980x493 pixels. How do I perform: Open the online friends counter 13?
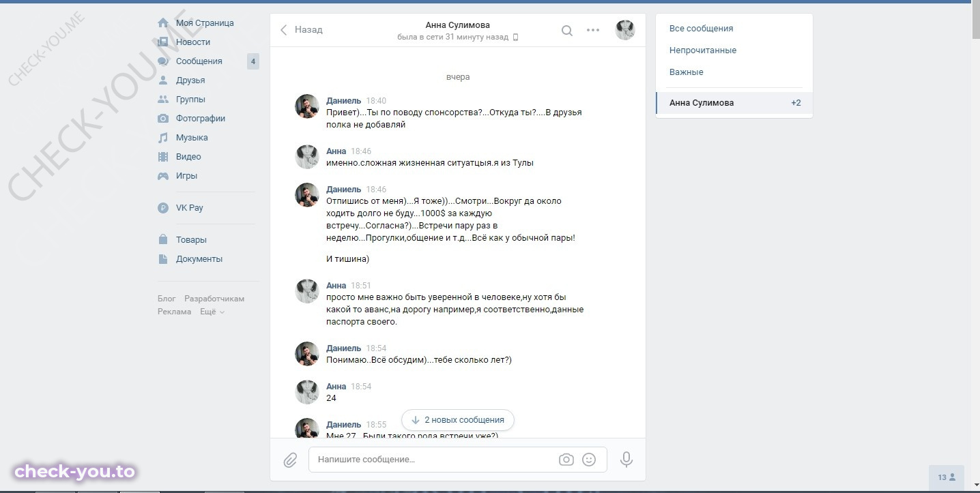pyautogui.click(x=947, y=477)
